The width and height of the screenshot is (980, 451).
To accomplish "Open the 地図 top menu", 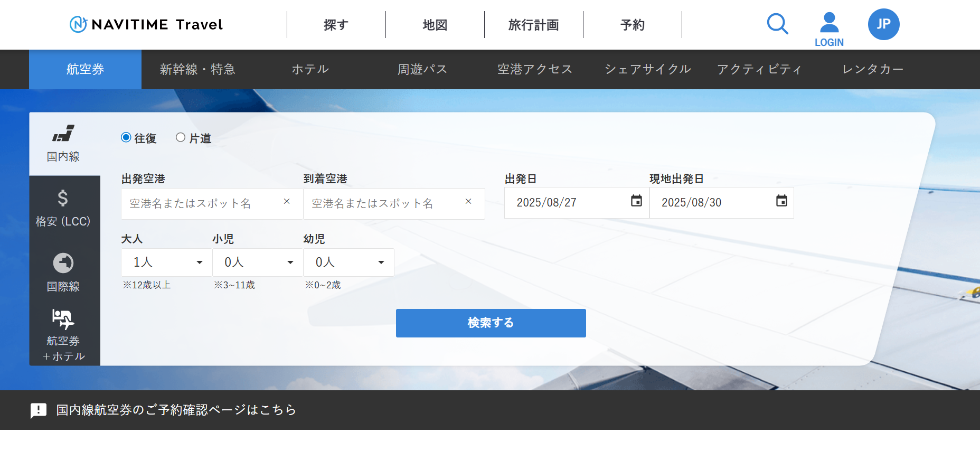I will 435,25.
